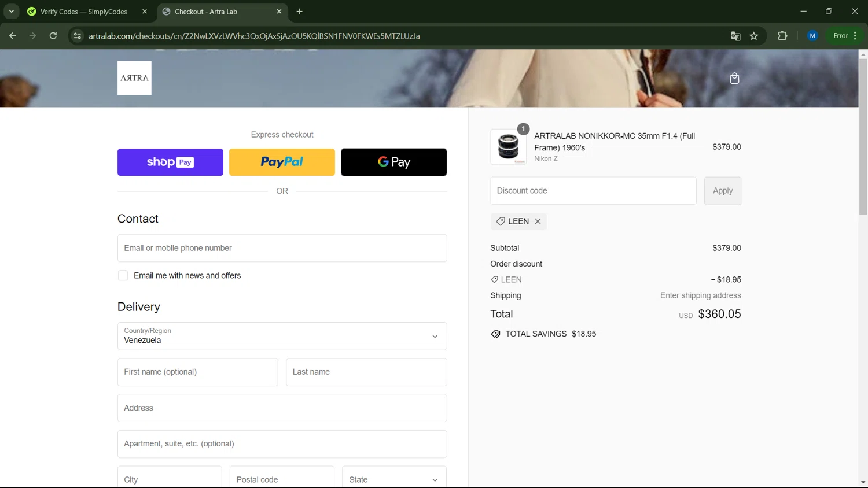Click the browser back arrow
Image resolution: width=868 pixels, height=488 pixels.
(13, 36)
